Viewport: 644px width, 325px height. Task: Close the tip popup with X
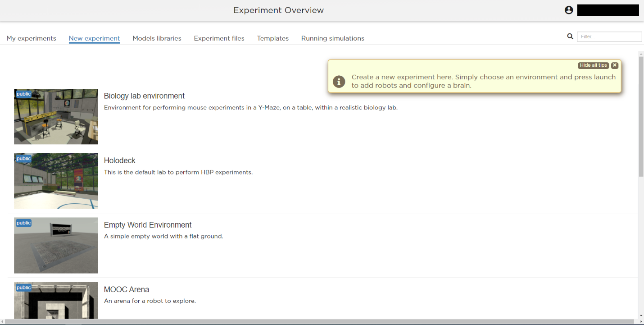(615, 65)
